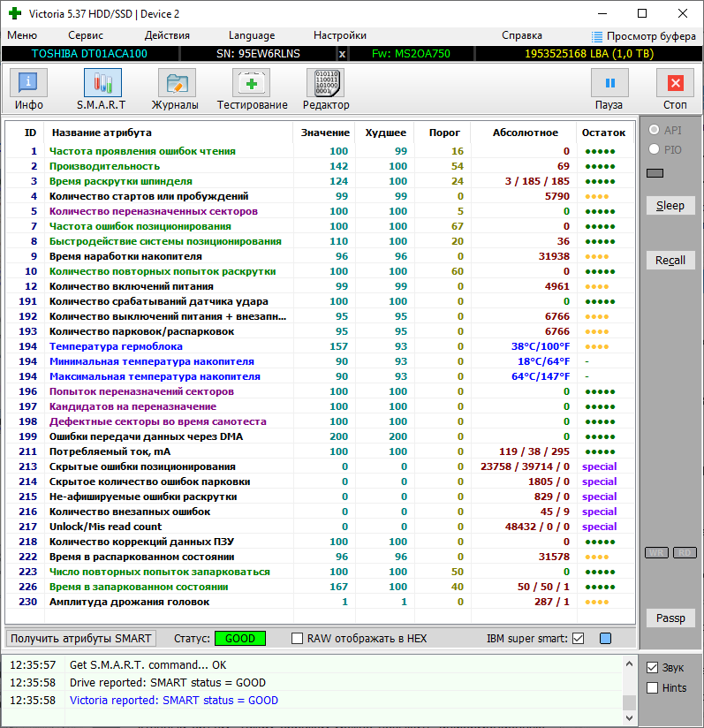Image resolution: width=704 pixels, height=728 pixels.
Task: Uncheck the Звук sound option
Action: [x=653, y=668]
